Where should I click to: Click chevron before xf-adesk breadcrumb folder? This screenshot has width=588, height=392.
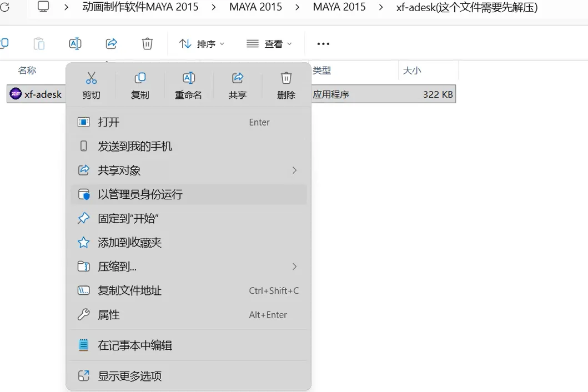381,7
